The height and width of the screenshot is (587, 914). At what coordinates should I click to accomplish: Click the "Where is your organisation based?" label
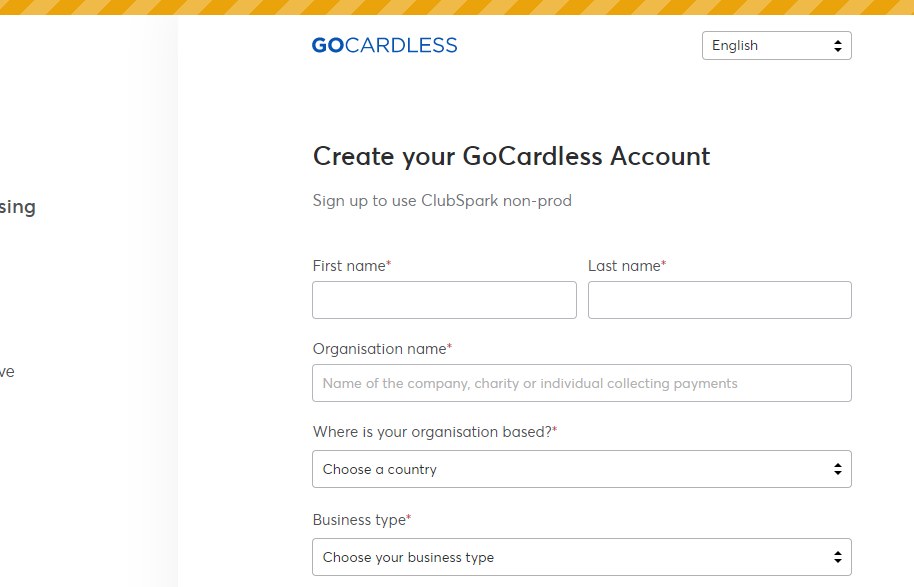[x=432, y=432]
